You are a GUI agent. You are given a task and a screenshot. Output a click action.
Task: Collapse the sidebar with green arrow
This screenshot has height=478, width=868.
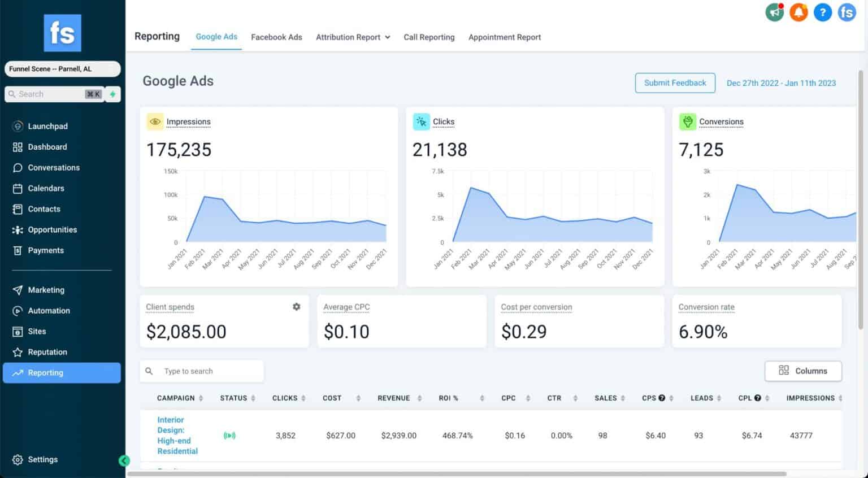pyautogui.click(x=124, y=460)
